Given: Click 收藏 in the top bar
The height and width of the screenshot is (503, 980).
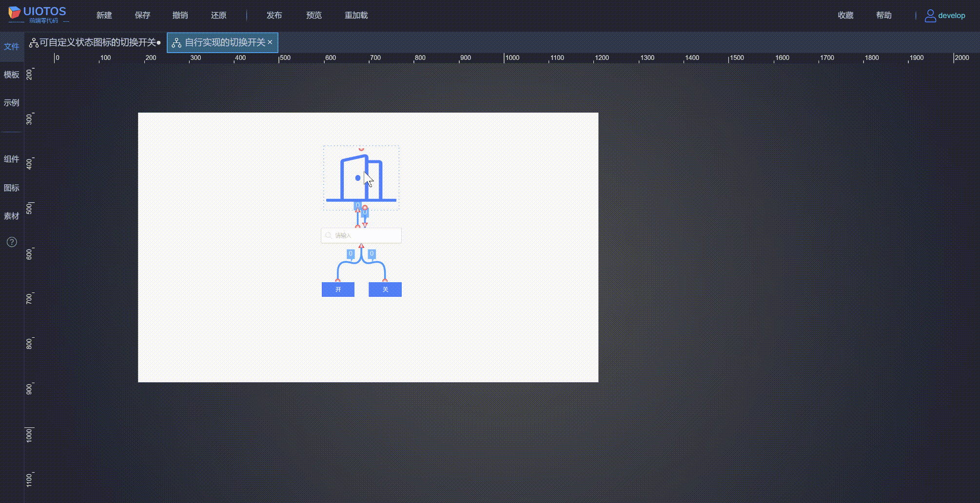Looking at the screenshot, I should [x=845, y=15].
